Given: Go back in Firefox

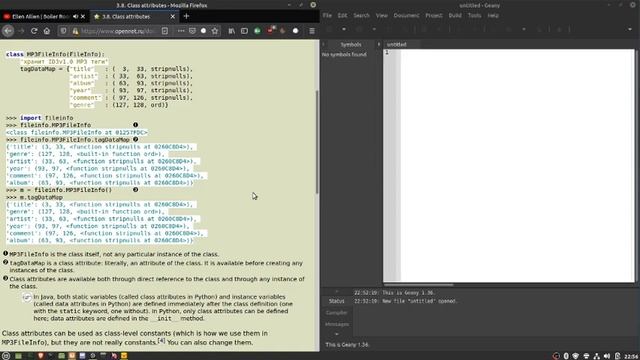Looking at the screenshot, I should tap(8, 31).
